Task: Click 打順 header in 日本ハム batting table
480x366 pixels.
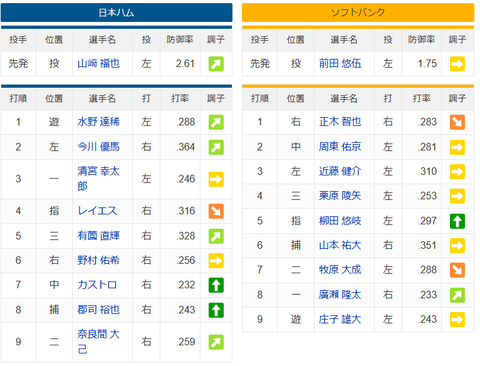Action: tap(18, 98)
